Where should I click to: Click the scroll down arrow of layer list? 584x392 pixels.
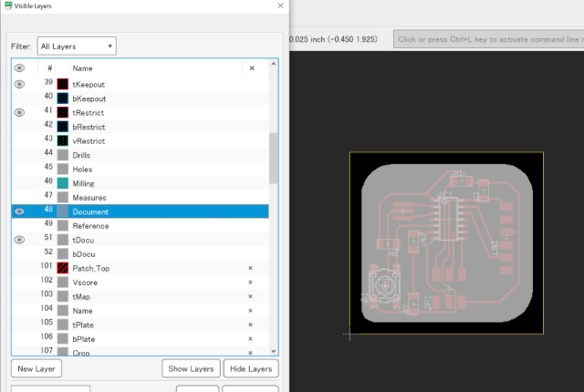[x=274, y=351]
